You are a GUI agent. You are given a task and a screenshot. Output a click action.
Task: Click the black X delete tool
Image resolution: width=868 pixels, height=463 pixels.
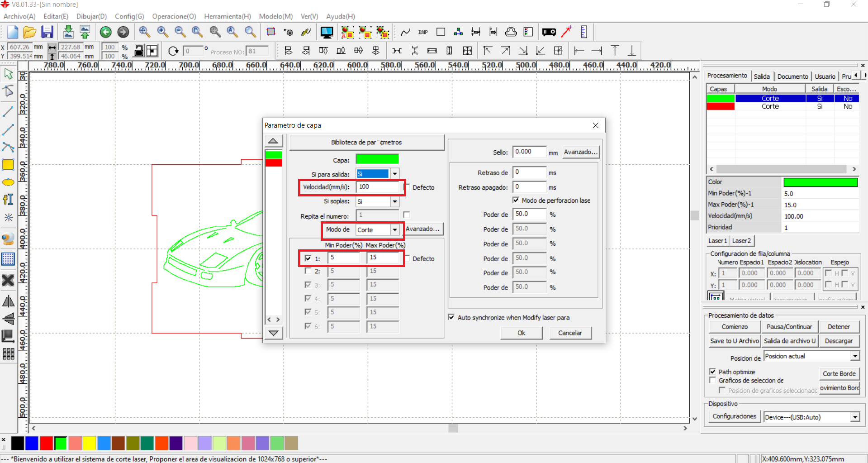[x=8, y=280]
